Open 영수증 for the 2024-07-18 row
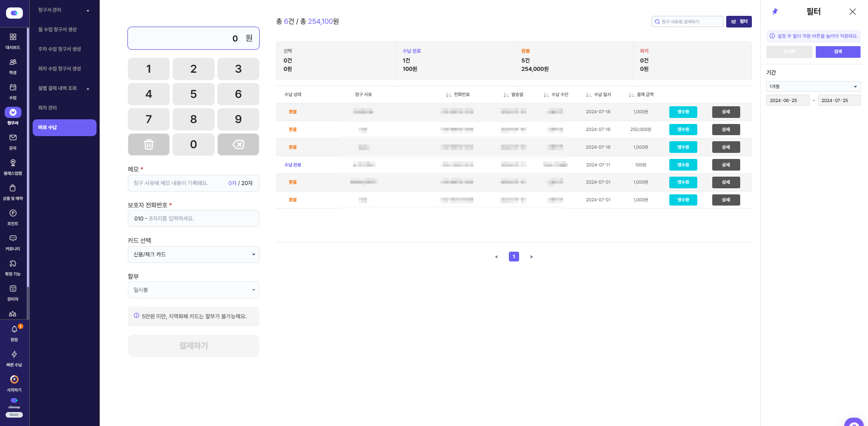This screenshot has height=426, width=868. (683, 112)
